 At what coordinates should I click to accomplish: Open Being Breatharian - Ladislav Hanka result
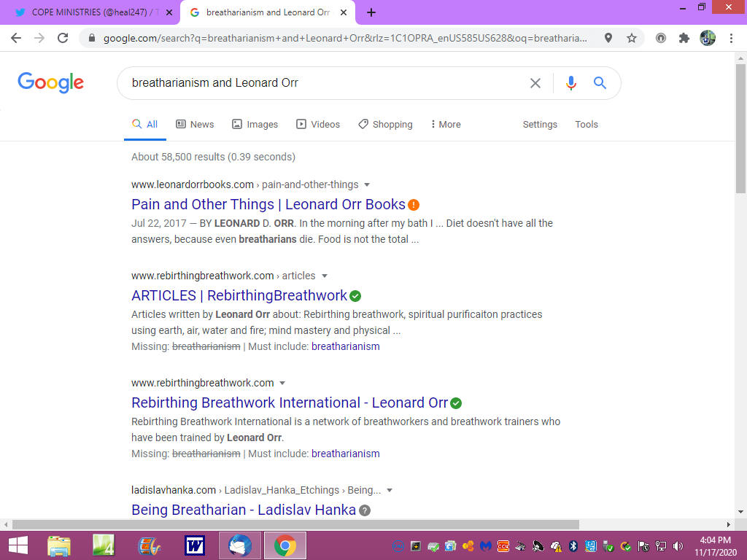pos(244,510)
